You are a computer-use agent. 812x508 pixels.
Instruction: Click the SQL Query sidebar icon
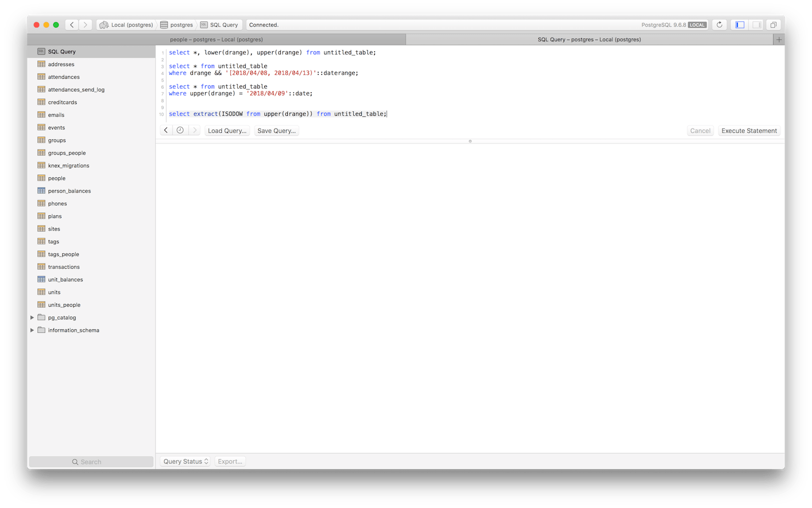42,51
